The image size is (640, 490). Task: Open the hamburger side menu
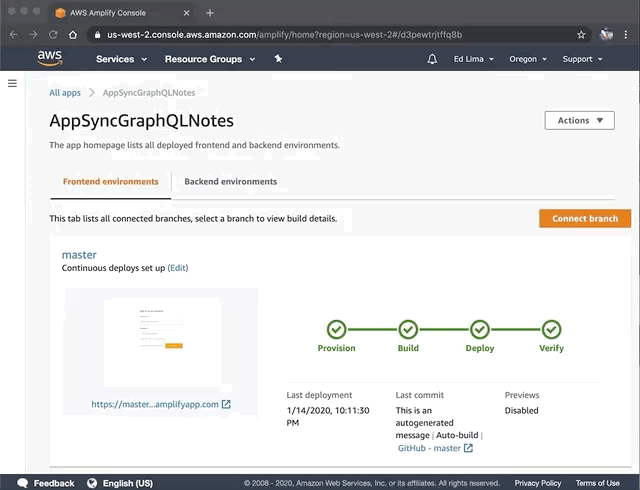click(x=12, y=83)
